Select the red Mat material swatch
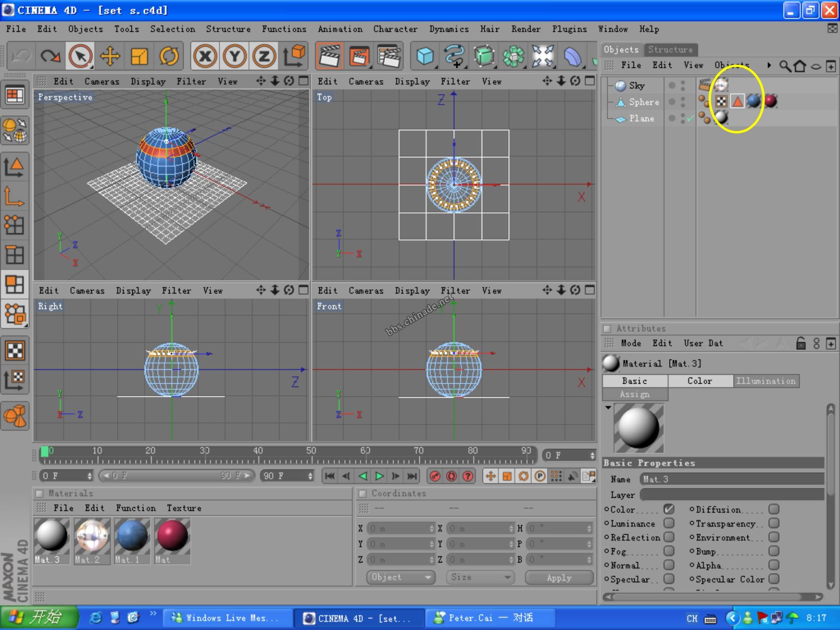840x630 pixels. (172, 541)
